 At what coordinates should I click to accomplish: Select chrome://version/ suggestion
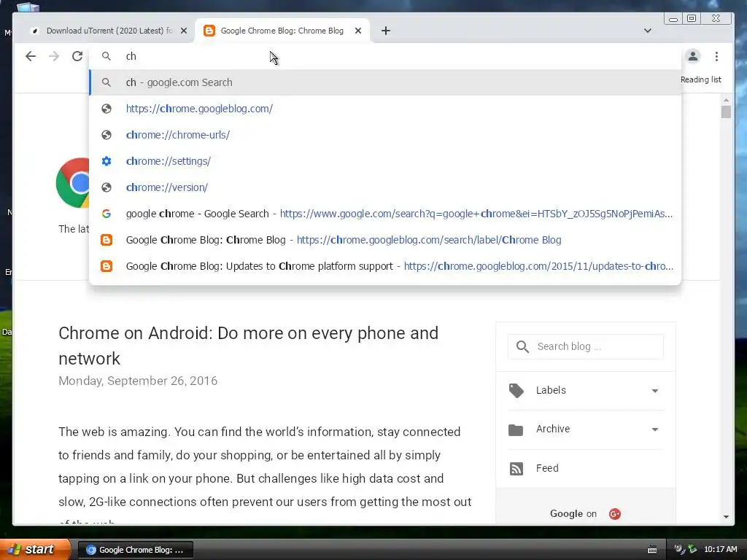click(385, 187)
